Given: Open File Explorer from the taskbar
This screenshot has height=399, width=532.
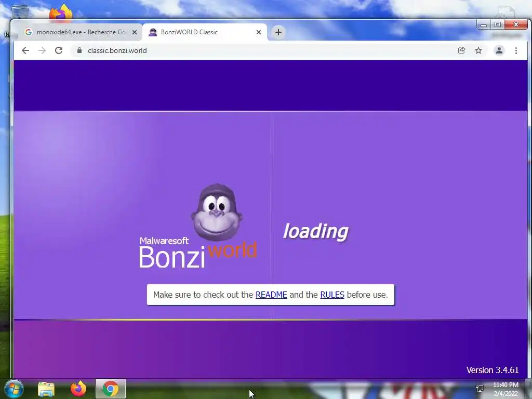Looking at the screenshot, I should tap(46, 389).
